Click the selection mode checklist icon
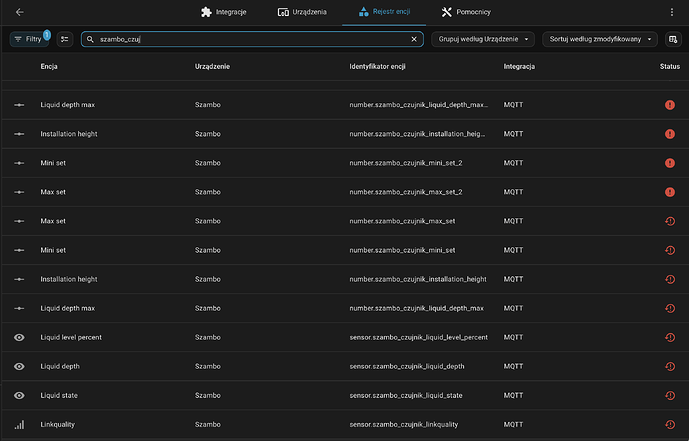The width and height of the screenshot is (689, 441). (65, 39)
